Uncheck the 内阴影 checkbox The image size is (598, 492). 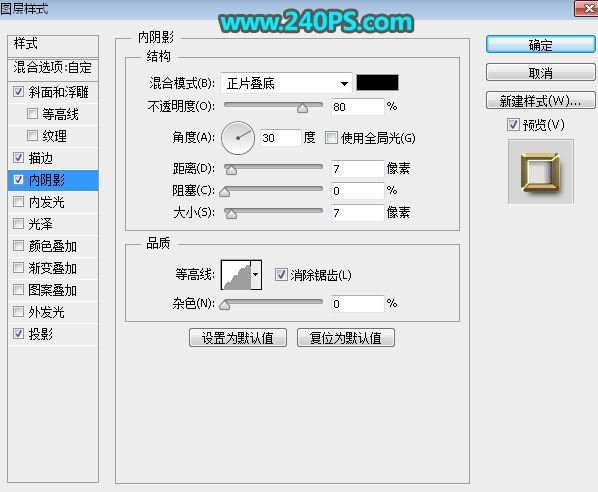18,180
